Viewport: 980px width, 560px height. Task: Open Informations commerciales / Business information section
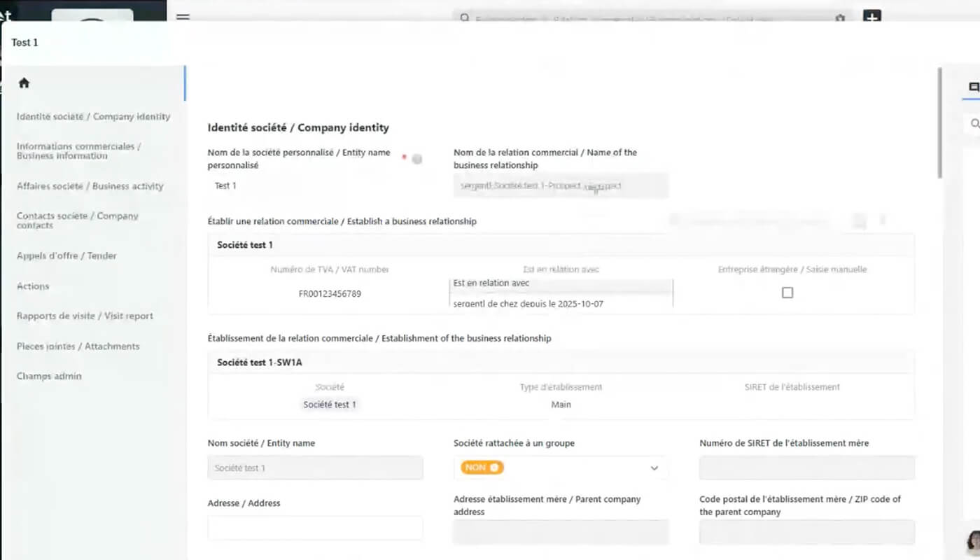[x=79, y=151]
